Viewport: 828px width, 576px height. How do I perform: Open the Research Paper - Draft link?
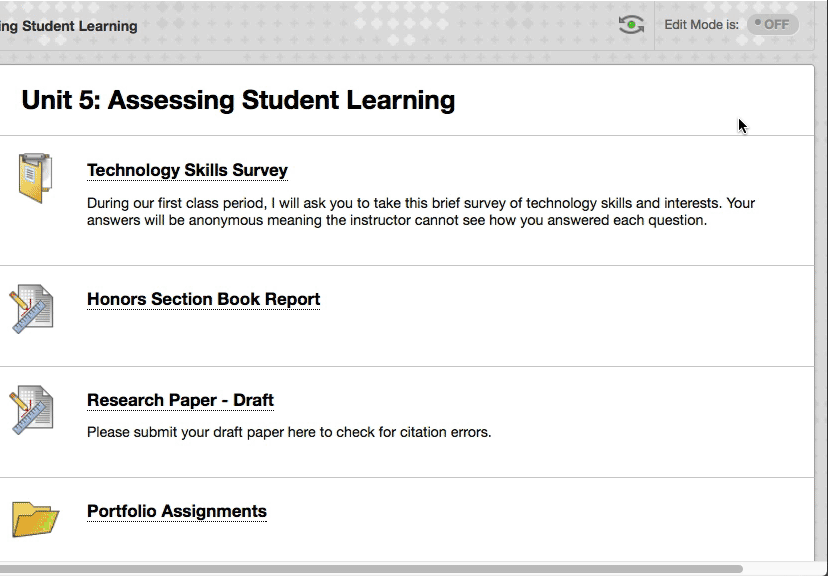pos(180,400)
